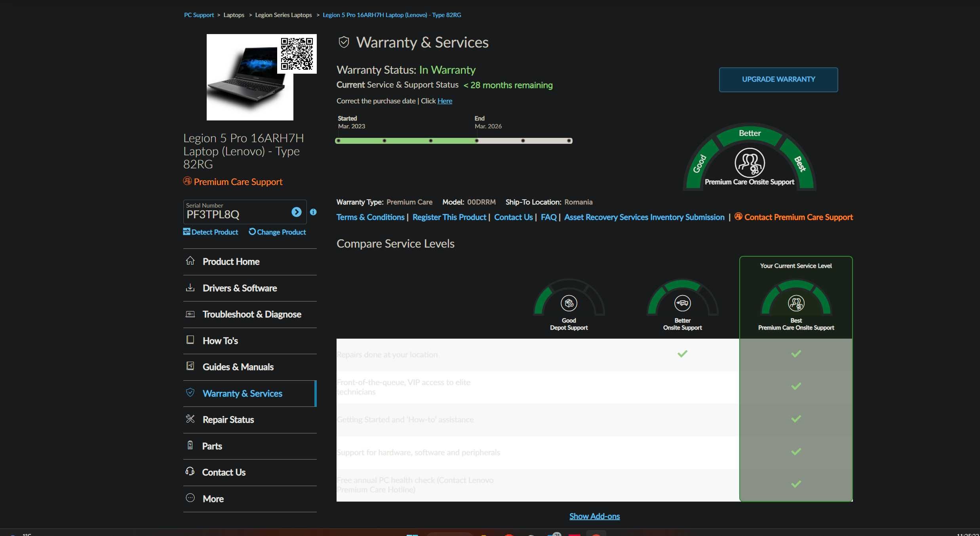This screenshot has width=980, height=536.
Task: Open the More sidebar menu item
Action: [x=213, y=499]
